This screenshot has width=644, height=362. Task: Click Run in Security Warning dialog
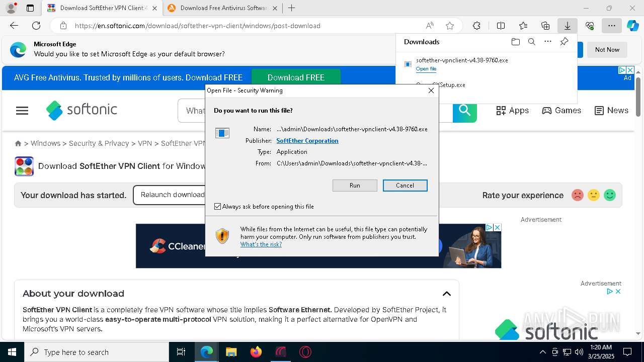(355, 186)
